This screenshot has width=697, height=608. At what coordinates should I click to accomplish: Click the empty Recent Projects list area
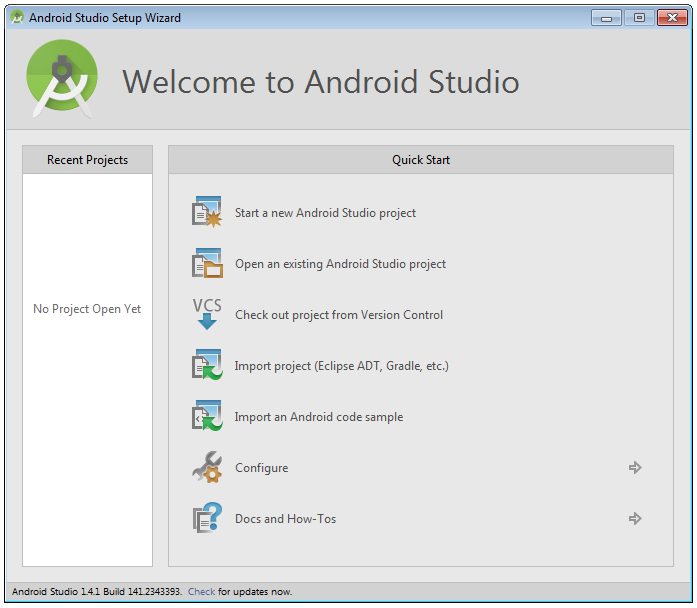(88, 370)
